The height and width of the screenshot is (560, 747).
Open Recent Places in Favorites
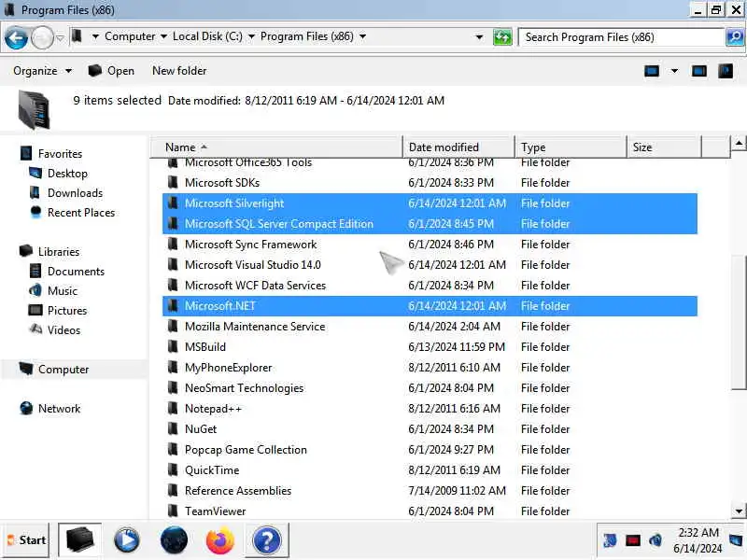click(x=81, y=213)
